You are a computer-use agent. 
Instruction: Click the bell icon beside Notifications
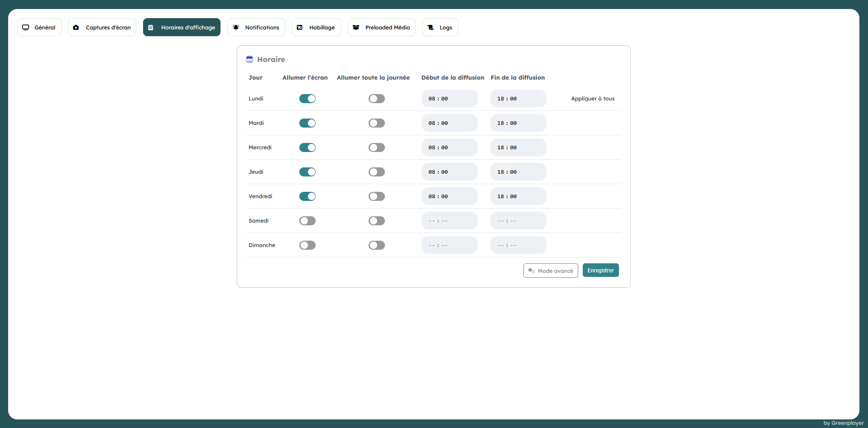236,28
